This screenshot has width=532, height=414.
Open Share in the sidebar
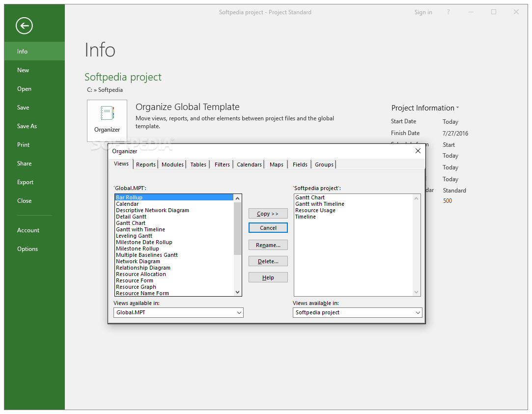[34, 164]
